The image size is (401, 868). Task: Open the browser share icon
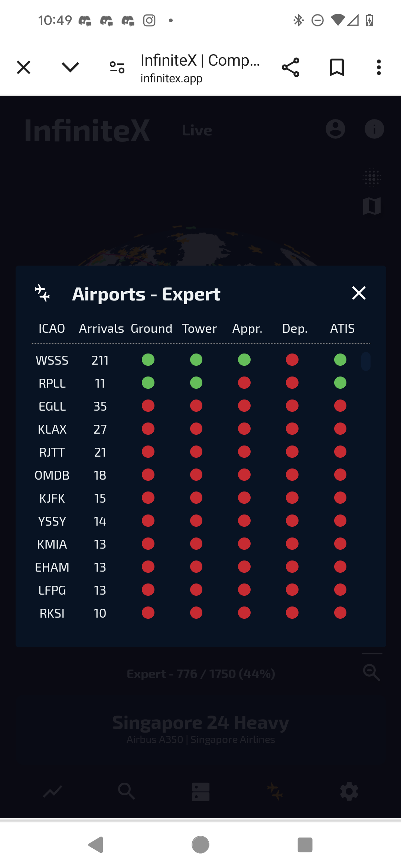pyautogui.click(x=290, y=68)
